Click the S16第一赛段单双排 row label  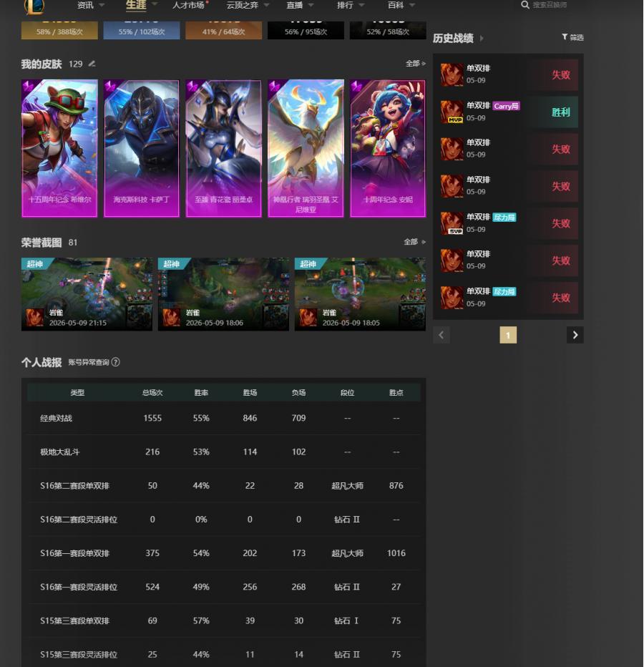[x=75, y=553]
